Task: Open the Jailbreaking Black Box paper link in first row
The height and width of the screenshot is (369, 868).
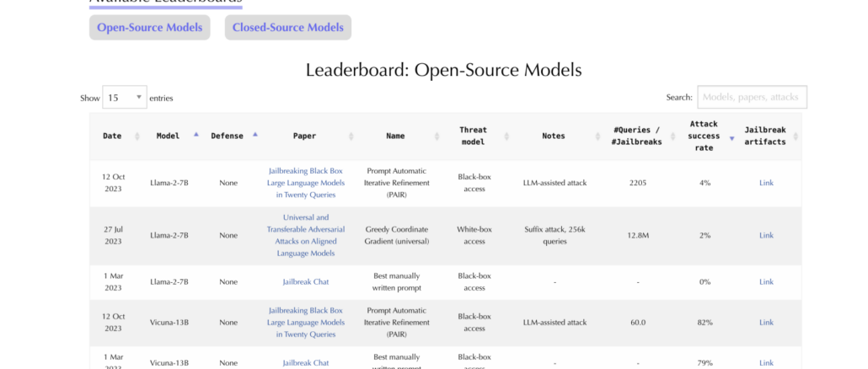Action: [305, 183]
